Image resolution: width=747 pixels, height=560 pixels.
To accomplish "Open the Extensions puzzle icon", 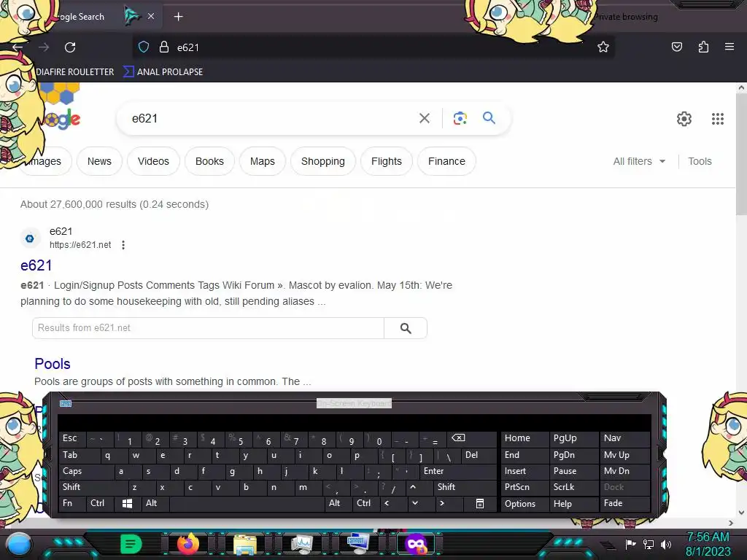I will (x=703, y=47).
